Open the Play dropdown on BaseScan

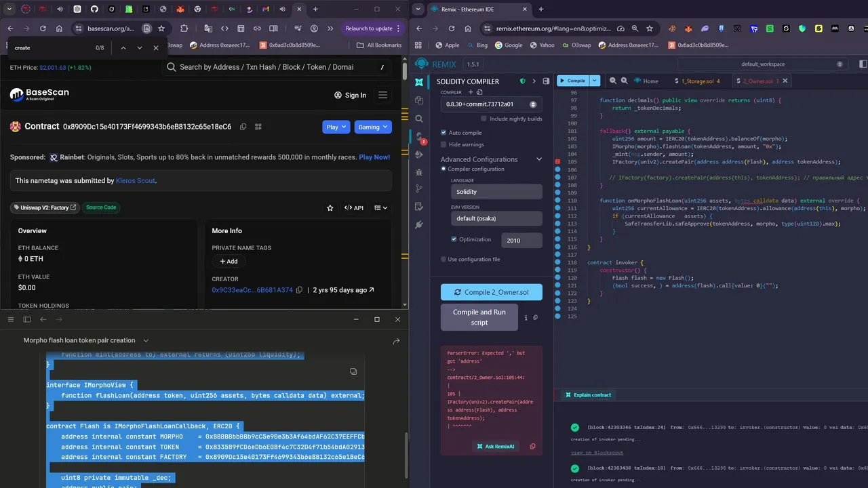336,127
